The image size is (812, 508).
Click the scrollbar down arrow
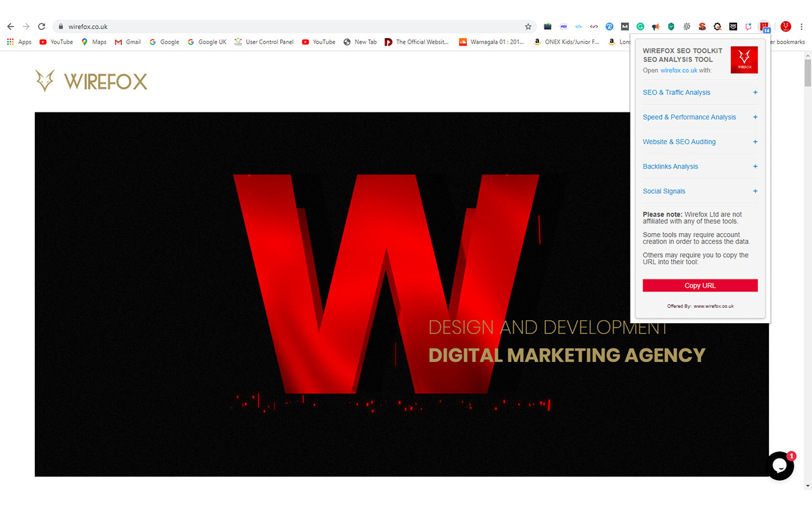pyautogui.click(x=808, y=486)
